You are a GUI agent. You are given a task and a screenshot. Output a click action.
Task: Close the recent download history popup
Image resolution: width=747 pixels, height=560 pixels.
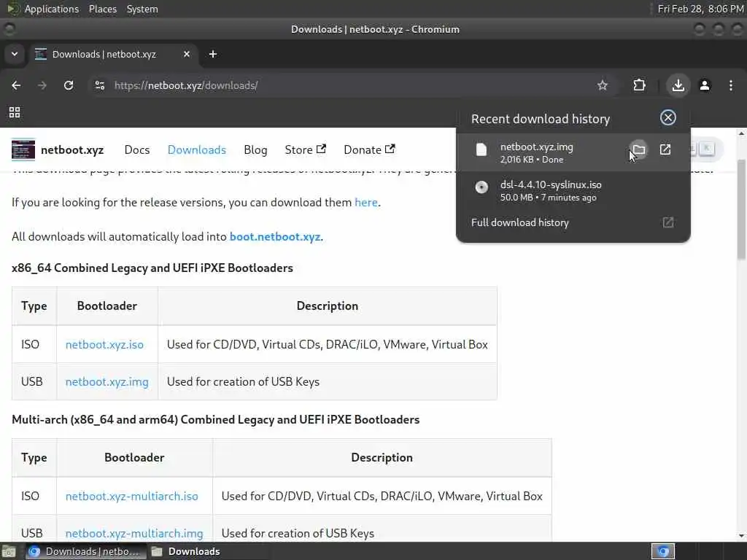pyautogui.click(x=668, y=117)
